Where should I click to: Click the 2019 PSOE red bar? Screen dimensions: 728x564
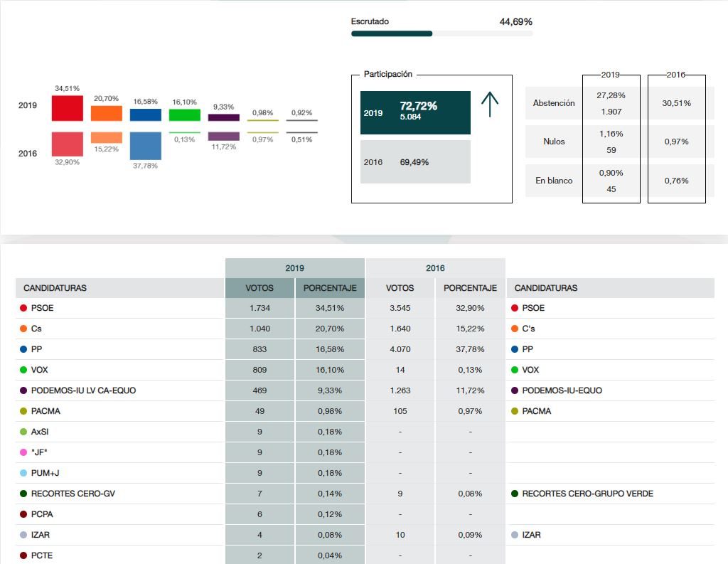click(x=68, y=108)
